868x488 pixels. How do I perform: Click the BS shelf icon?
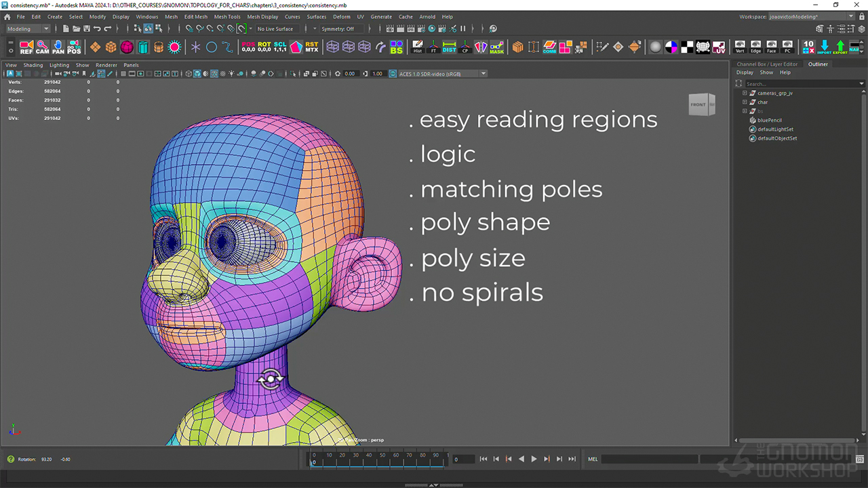[397, 47]
